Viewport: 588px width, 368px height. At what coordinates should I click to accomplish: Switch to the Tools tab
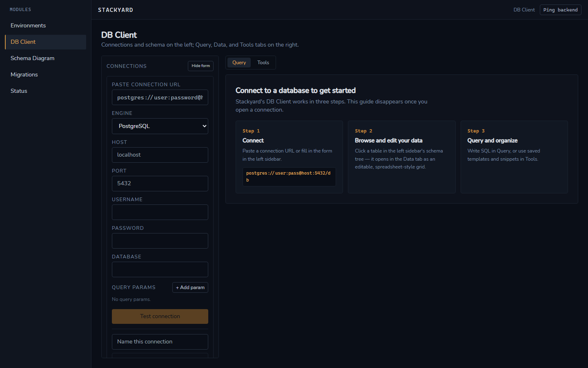263,63
